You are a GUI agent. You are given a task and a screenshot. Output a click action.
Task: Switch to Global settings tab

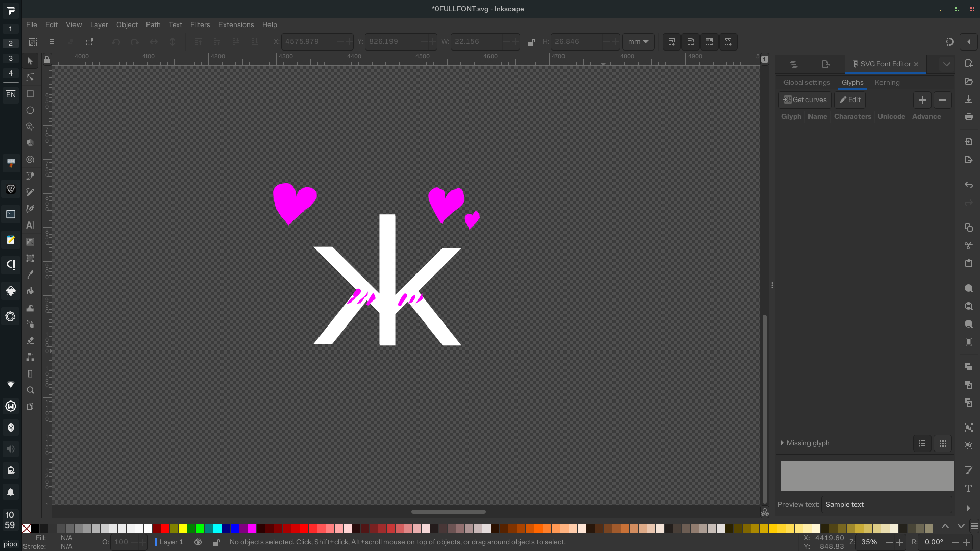[806, 82]
